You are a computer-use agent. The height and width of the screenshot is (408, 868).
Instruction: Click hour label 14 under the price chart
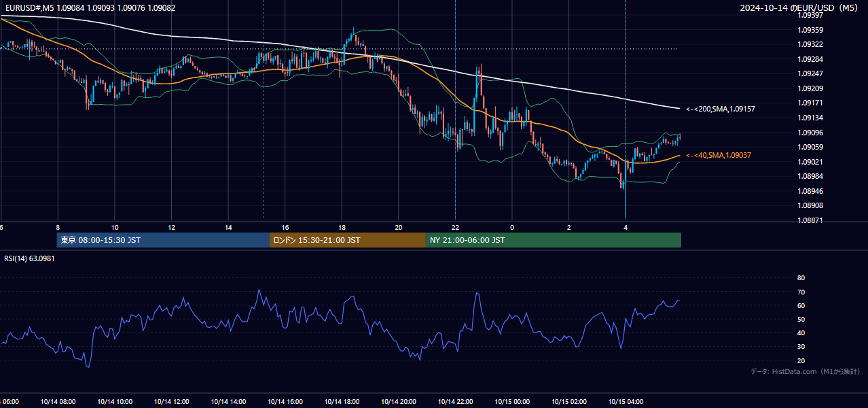[228, 227]
